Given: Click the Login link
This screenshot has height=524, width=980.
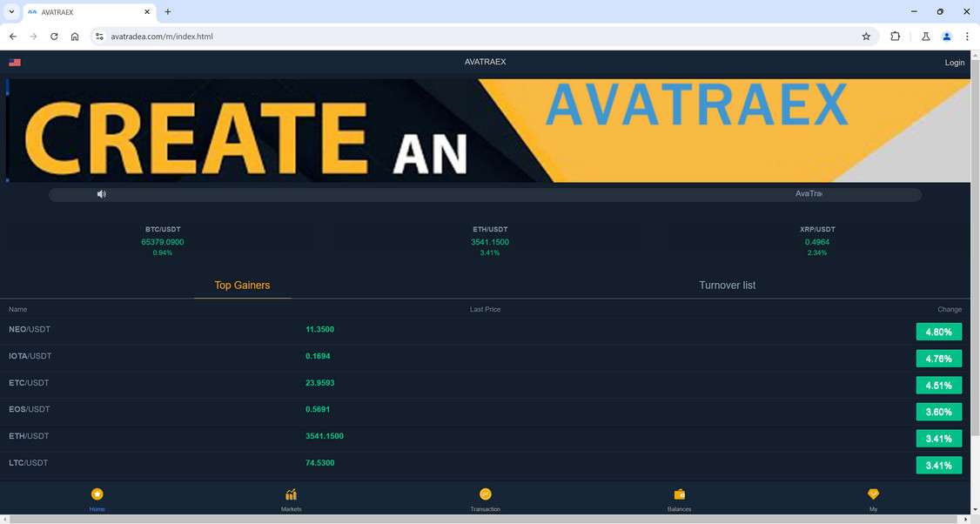Looking at the screenshot, I should (954, 62).
